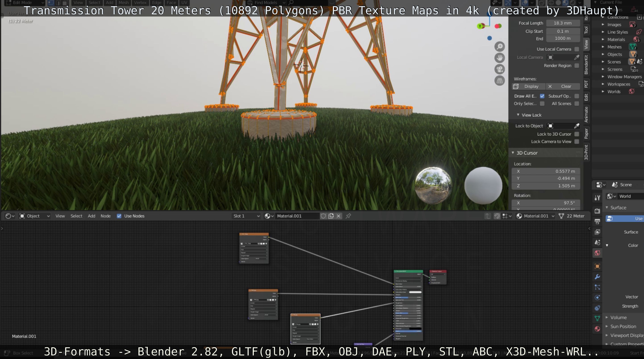Switch to the Tool sidebar tab

click(586, 30)
